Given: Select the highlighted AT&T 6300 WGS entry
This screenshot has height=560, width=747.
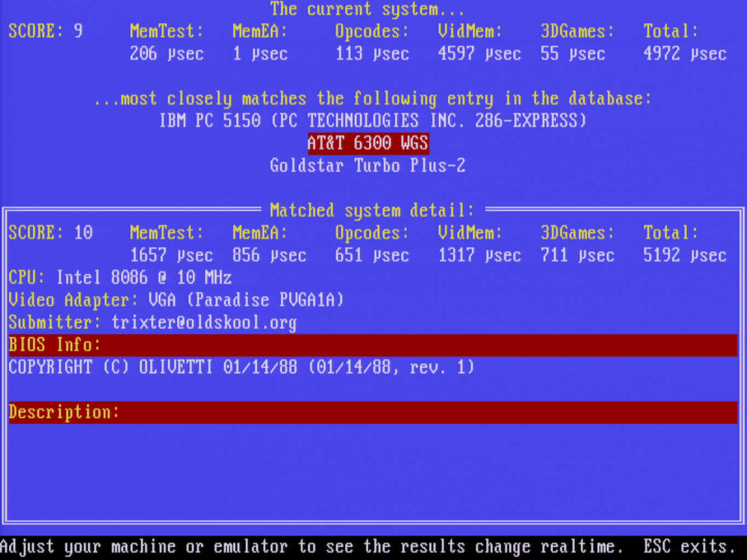Looking at the screenshot, I should [x=368, y=143].
